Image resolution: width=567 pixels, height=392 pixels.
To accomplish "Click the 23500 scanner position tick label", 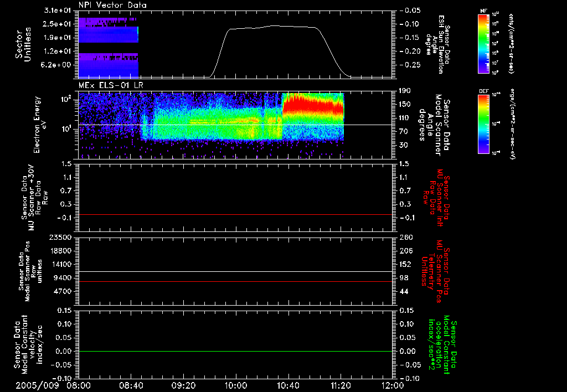I will point(61,238).
